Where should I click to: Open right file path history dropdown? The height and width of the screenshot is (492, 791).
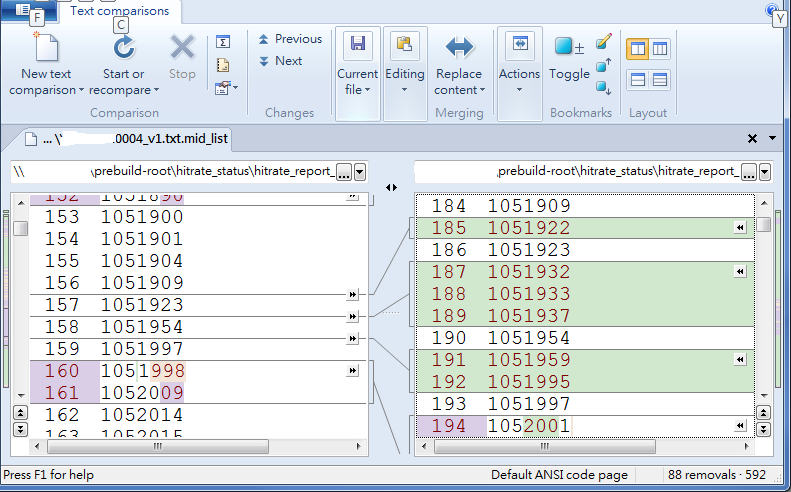[765, 172]
